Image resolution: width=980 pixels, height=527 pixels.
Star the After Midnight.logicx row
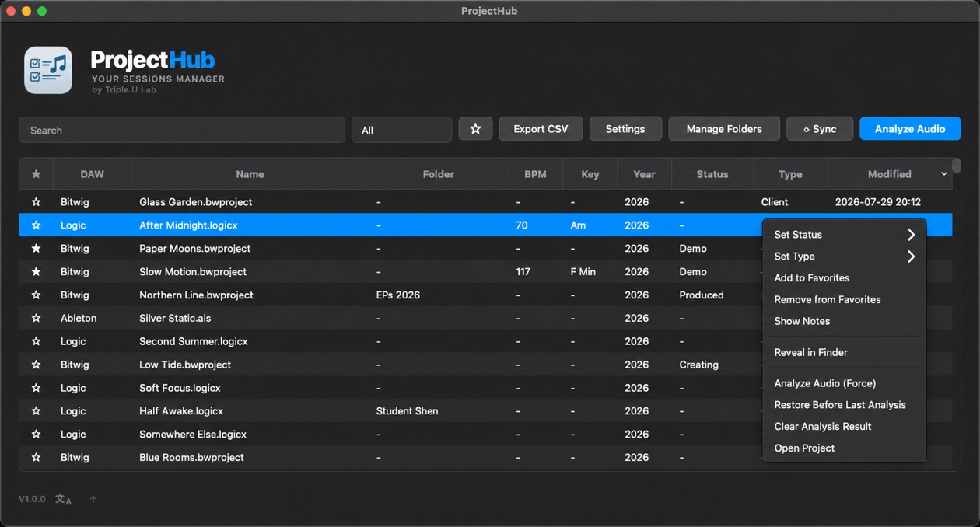click(x=36, y=225)
